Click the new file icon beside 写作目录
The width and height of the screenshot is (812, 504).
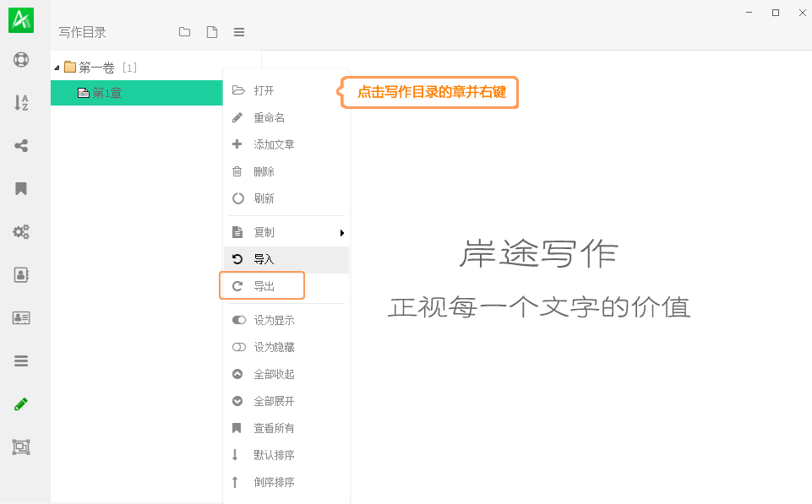212,32
